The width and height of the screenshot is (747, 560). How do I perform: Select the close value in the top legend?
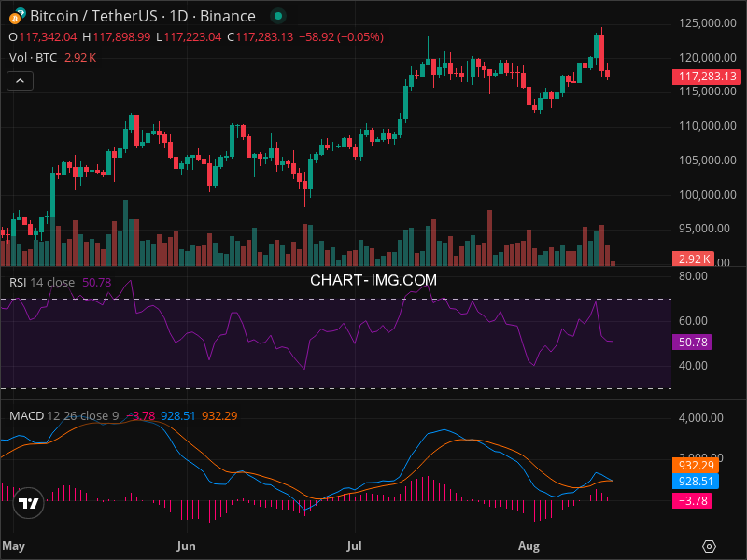click(264, 37)
